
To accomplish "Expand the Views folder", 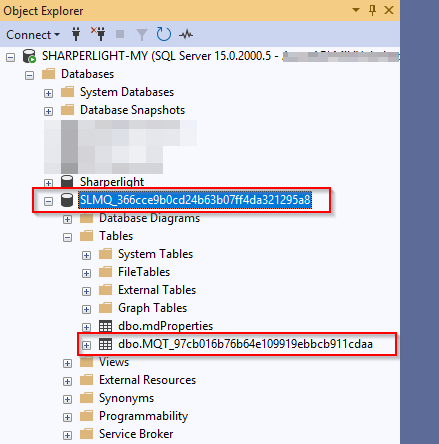I will [67, 363].
